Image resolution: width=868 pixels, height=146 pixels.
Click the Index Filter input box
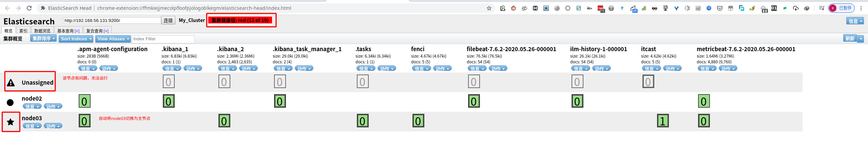coord(163,39)
